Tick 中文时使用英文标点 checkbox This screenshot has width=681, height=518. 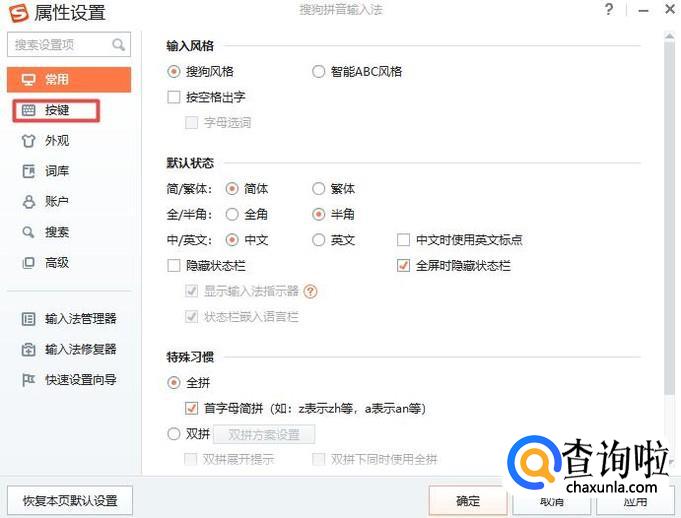[403, 240]
